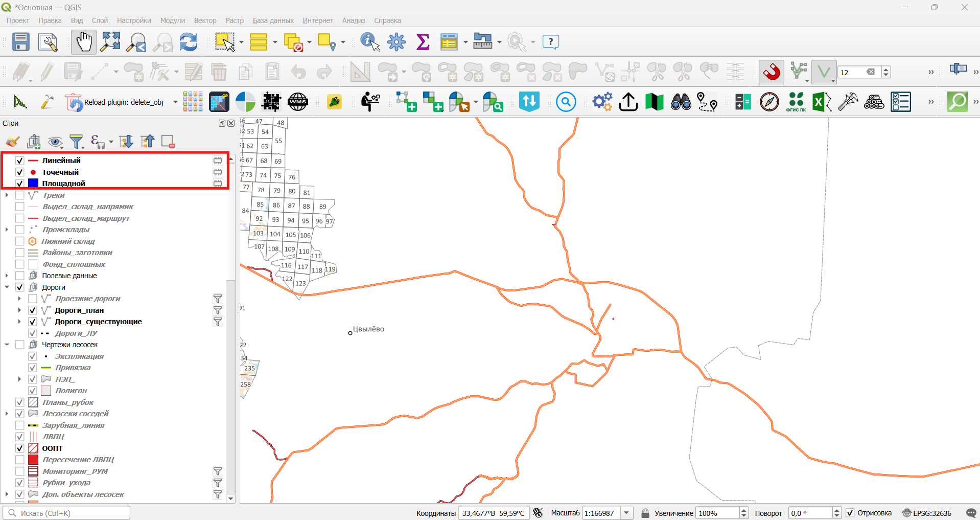Open the compass plugin icon
The image size is (980, 520).
[x=769, y=102]
